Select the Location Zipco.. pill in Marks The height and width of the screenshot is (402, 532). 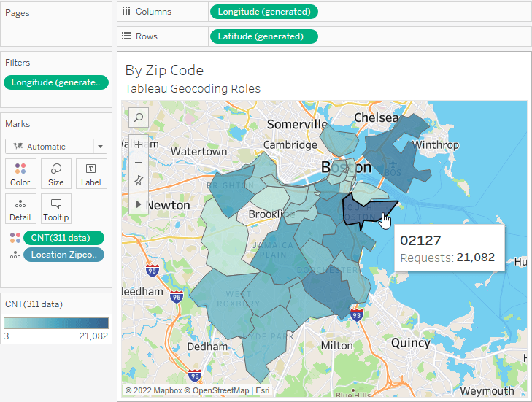(63, 255)
